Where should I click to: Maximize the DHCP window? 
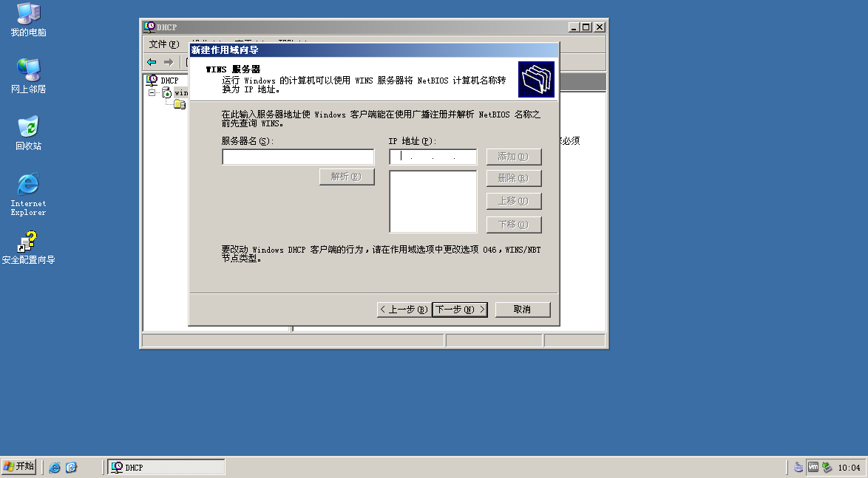pos(587,27)
